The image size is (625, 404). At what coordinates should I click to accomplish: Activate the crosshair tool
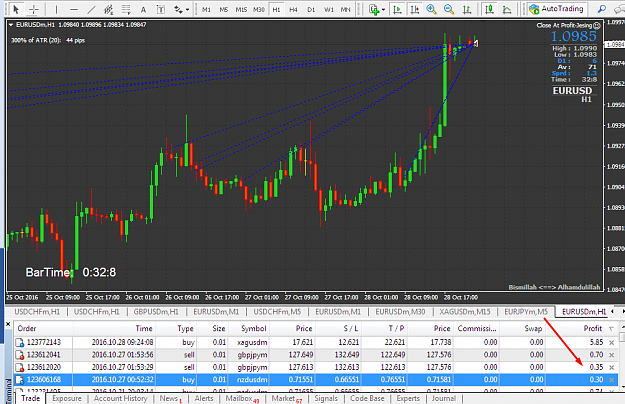(x=34, y=9)
